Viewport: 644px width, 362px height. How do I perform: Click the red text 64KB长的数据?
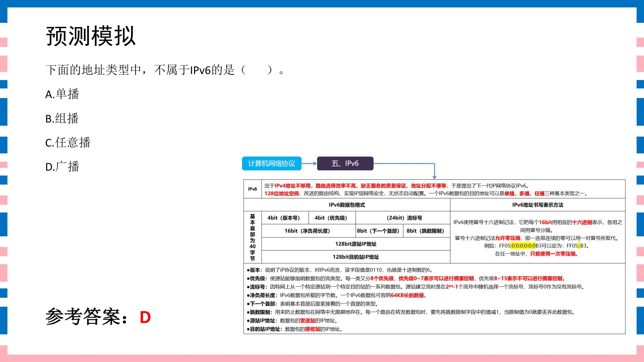tap(407, 295)
